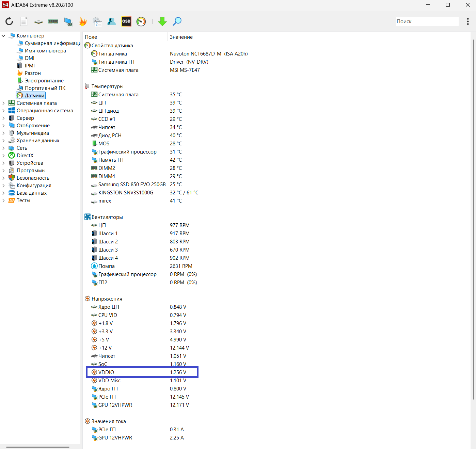
Task: Click the shield icon beside Безопасность
Action: click(12, 178)
